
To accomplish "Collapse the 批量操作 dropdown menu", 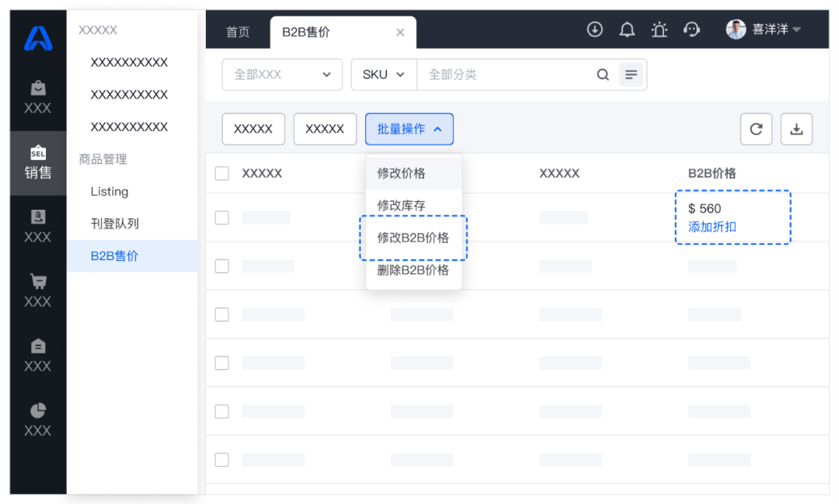I will 409,129.
